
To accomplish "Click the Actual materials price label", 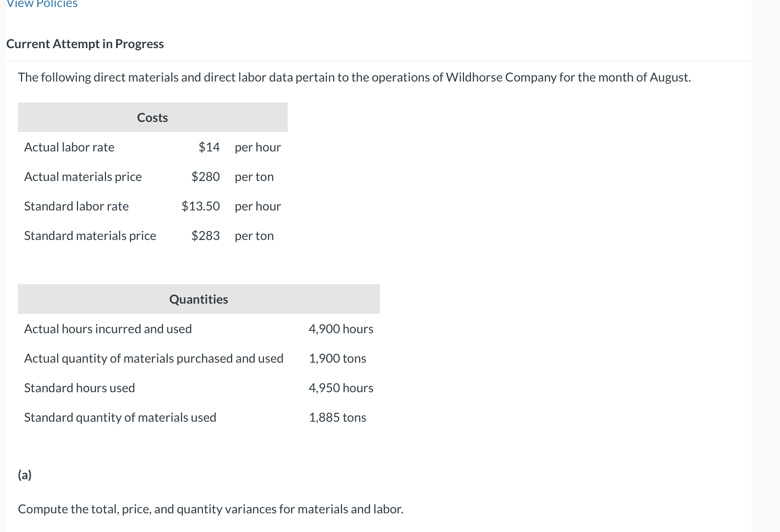I will tap(83, 177).
